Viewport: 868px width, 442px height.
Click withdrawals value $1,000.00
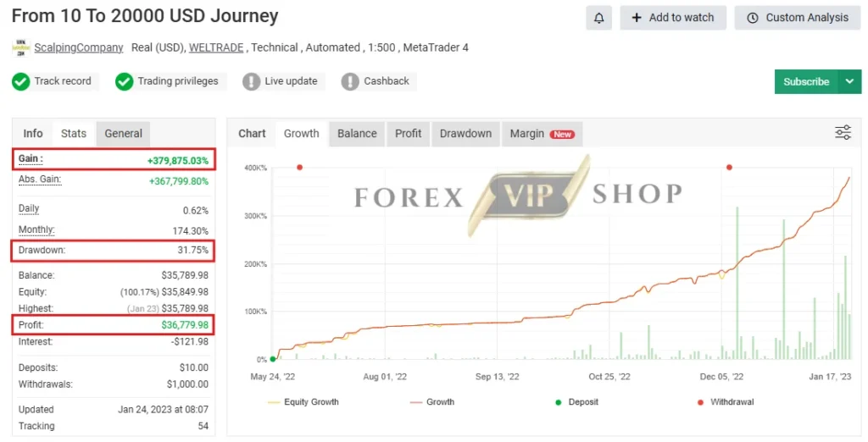[187, 384]
